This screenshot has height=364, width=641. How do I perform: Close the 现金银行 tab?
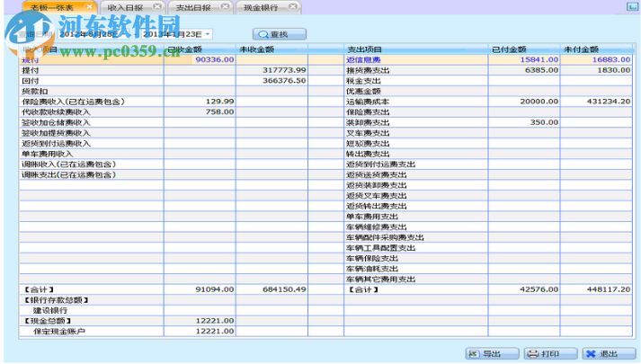point(293,6)
